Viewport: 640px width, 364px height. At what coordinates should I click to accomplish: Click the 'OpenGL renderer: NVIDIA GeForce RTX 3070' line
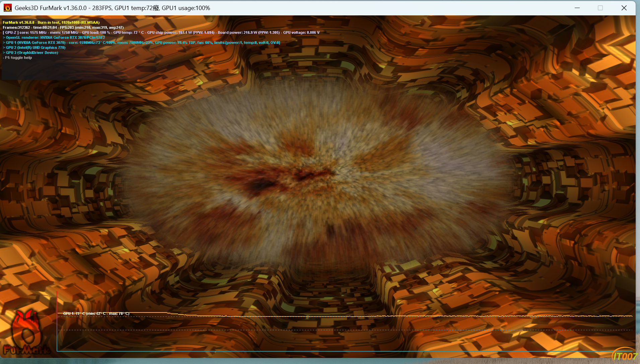point(54,37)
